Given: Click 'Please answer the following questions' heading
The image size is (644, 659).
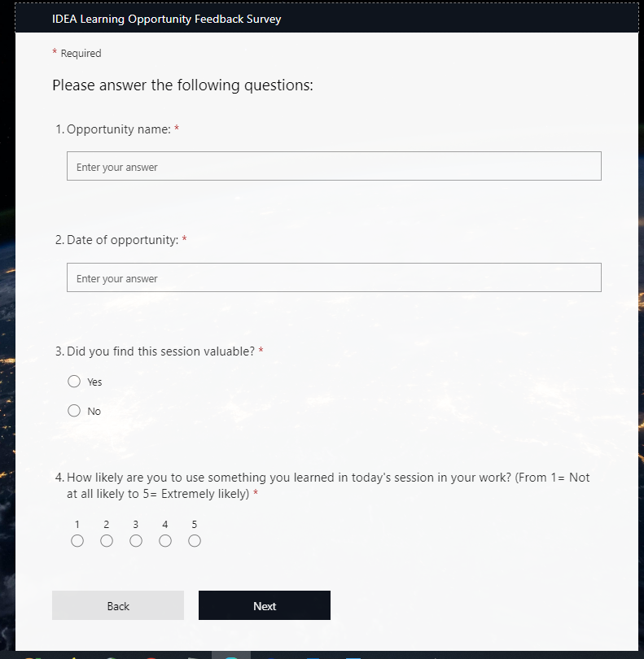Looking at the screenshot, I should (x=182, y=85).
